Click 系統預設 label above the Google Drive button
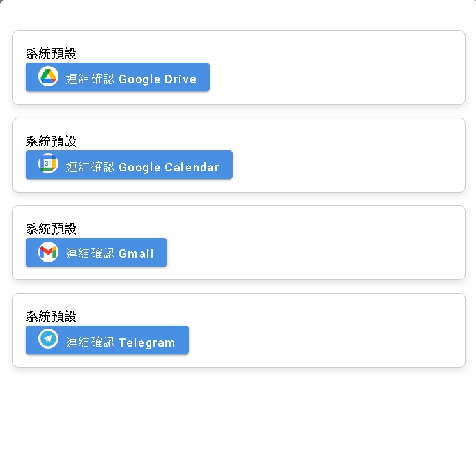This screenshot has height=472, width=476. click(51, 54)
